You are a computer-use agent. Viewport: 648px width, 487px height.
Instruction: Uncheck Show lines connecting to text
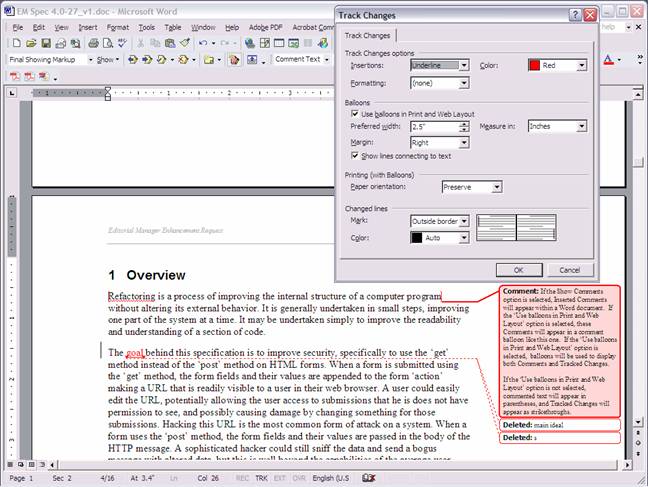(x=356, y=156)
